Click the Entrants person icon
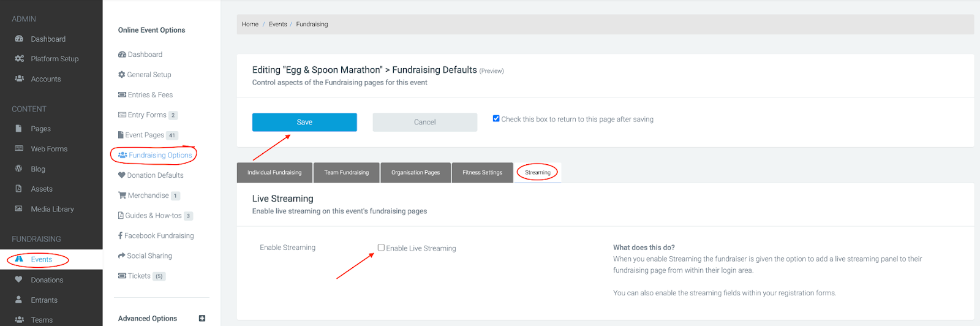This screenshot has width=980, height=326. (18, 300)
